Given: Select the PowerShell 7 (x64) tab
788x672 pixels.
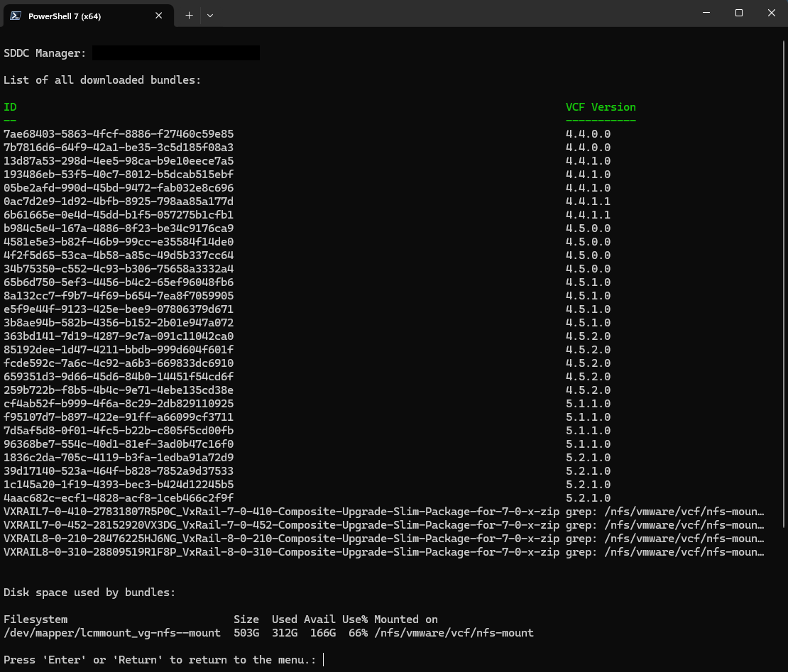Looking at the screenshot, I should pyautogui.click(x=89, y=16).
